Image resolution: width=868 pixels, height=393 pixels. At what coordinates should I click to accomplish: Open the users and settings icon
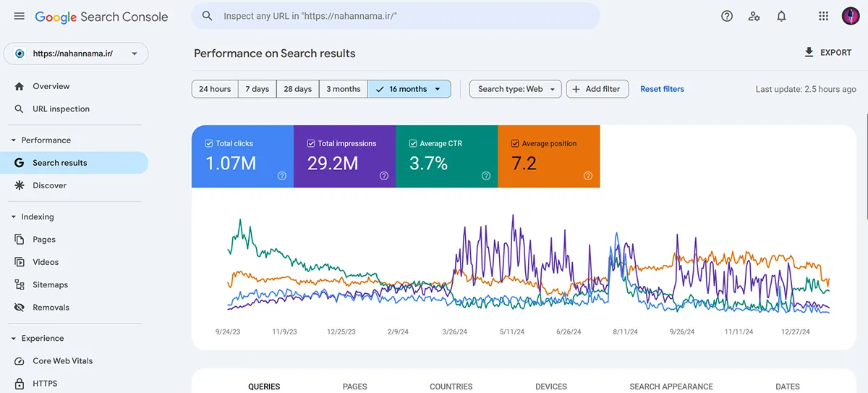tap(754, 16)
